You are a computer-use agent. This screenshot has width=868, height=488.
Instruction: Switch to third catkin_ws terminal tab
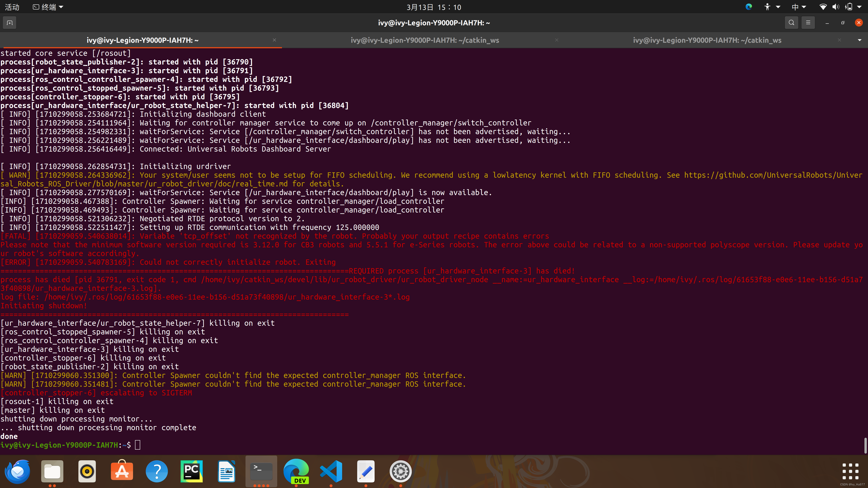coord(707,40)
